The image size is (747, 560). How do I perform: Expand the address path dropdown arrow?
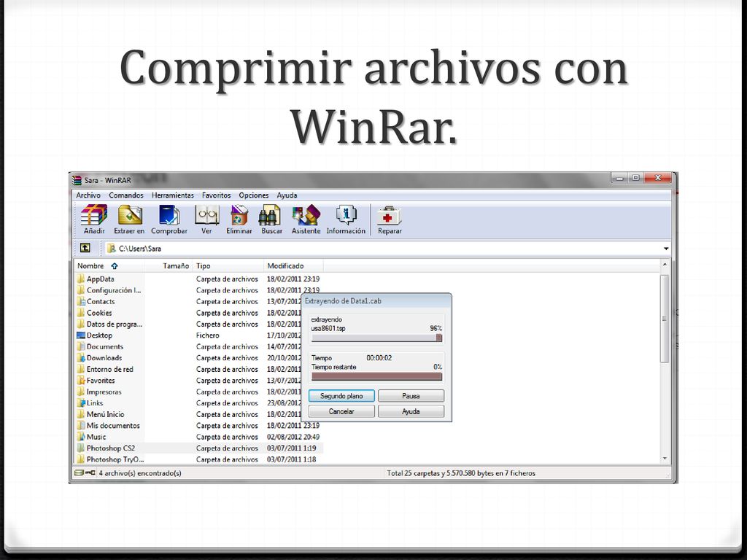665,249
